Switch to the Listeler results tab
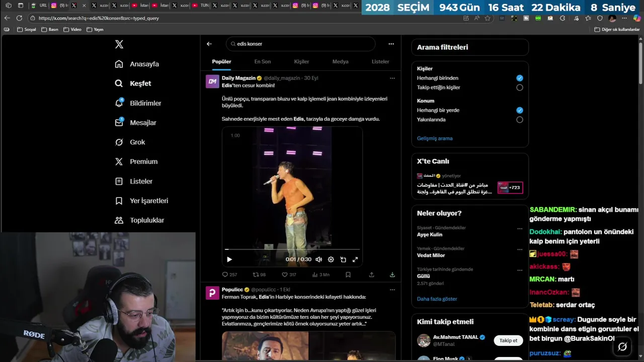Screen dimensions: 644x362 click(x=380, y=61)
